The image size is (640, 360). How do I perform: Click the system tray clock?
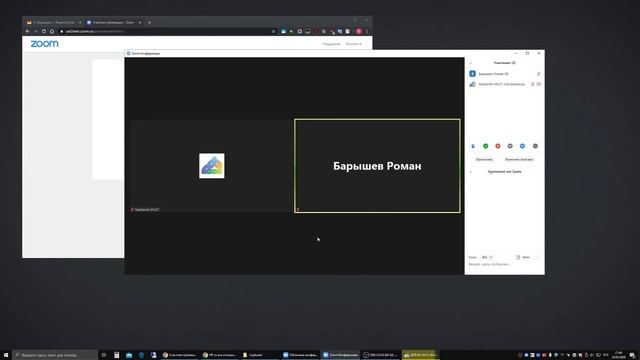point(618,355)
